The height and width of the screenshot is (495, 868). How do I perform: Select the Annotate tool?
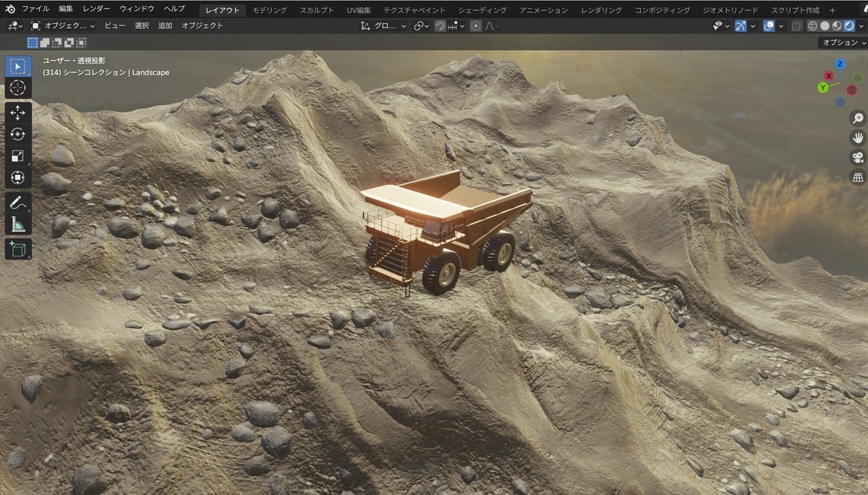[x=18, y=203]
